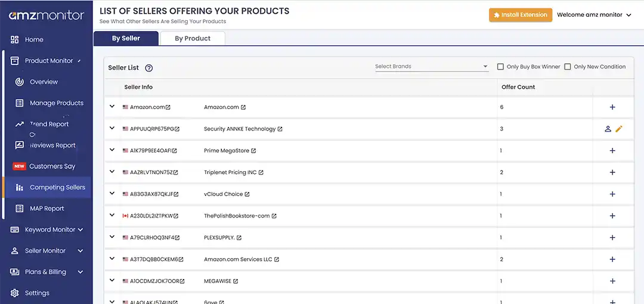Expand the A230LDL2IZTPKW seller row

click(112, 215)
